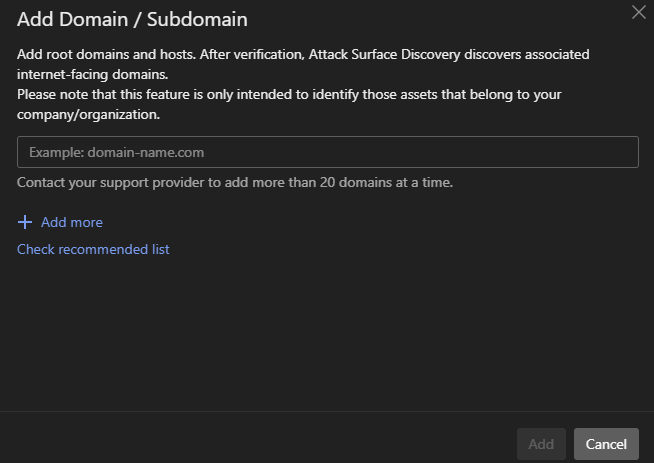Screen dimensions: 654x463
Task: Select the "Add more" link text
Action: pyautogui.click(x=72, y=222)
